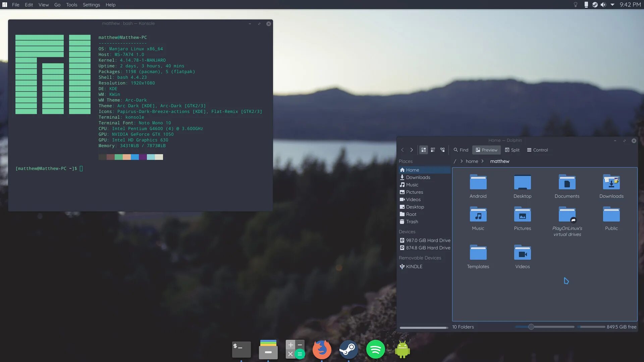Open the Tools menu in top bar
644x362 pixels.
point(71,5)
